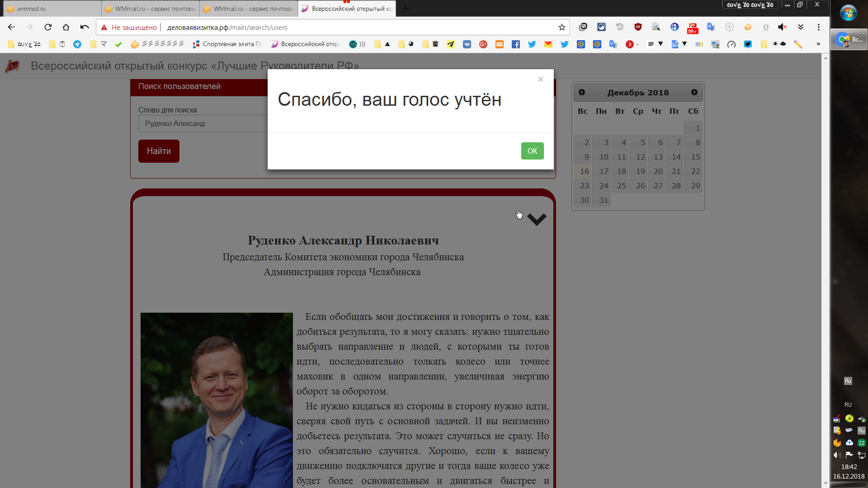This screenshot has width=868, height=488.
Task: Open the Telegram bookmark icon
Action: coord(77,44)
